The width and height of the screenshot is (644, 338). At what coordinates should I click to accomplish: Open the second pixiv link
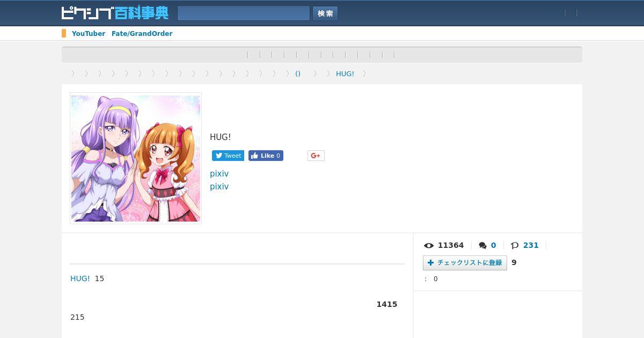click(x=219, y=187)
